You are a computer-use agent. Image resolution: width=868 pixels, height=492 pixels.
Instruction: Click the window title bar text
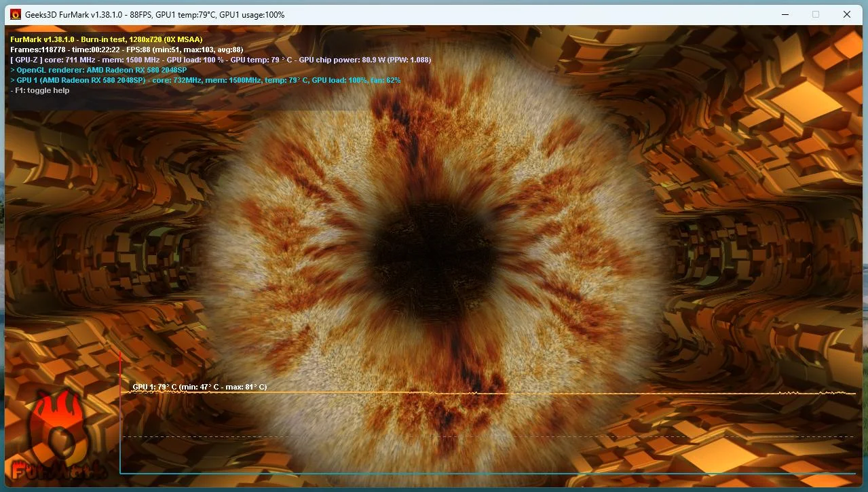(x=155, y=14)
